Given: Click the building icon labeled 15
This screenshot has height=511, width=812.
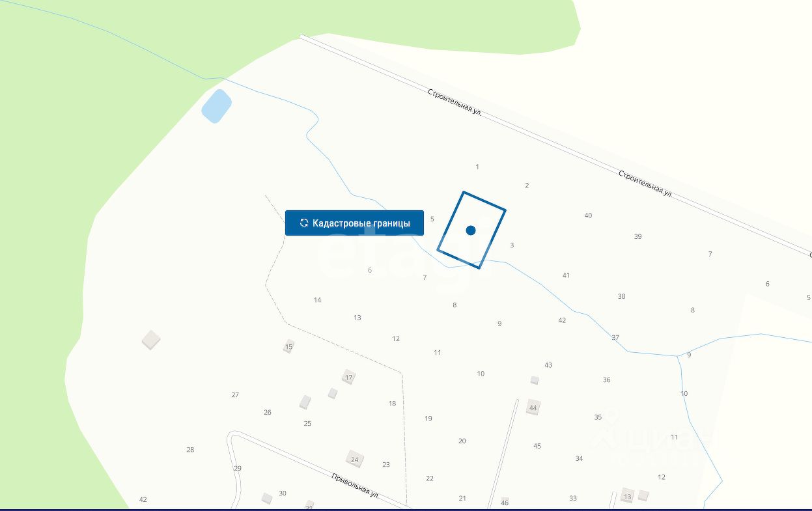Looking at the screenshot, I should [288, 347].
